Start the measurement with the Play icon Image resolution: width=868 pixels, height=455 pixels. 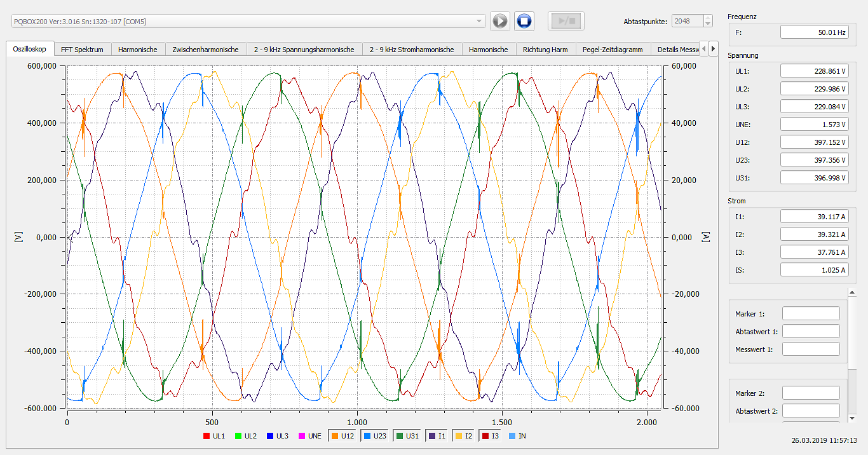[499, 20]
